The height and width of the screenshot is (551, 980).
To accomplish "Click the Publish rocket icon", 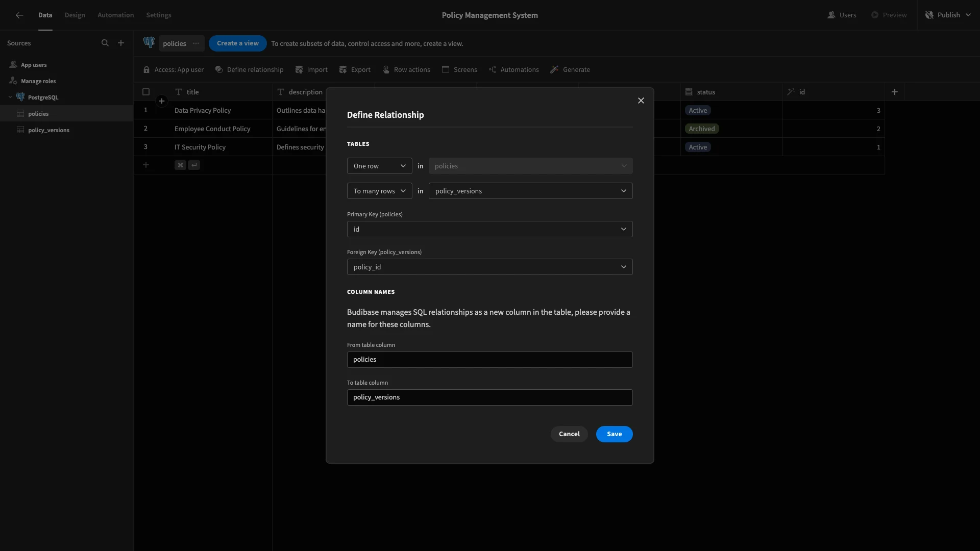I will coord(929,15).
